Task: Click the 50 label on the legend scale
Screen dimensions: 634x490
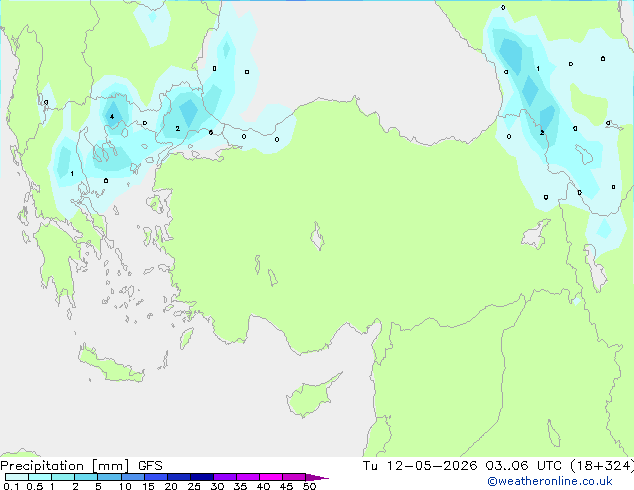Action: 310,486
